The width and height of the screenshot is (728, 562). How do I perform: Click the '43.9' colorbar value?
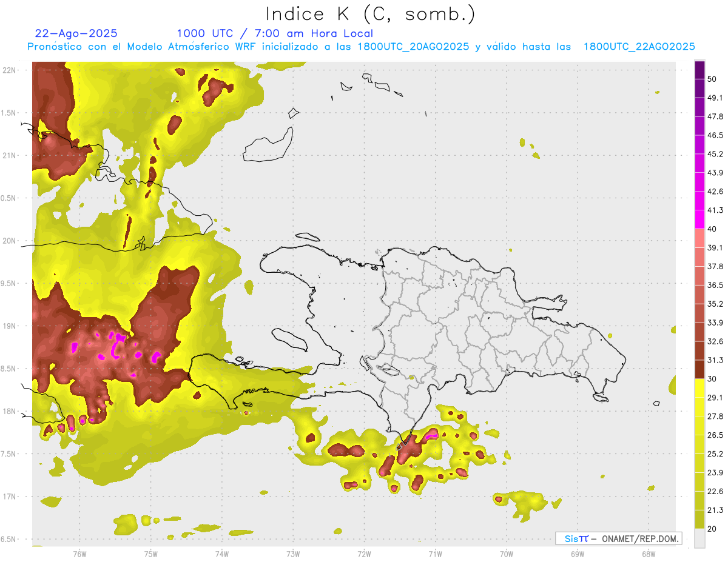click(x=715, y=173)
